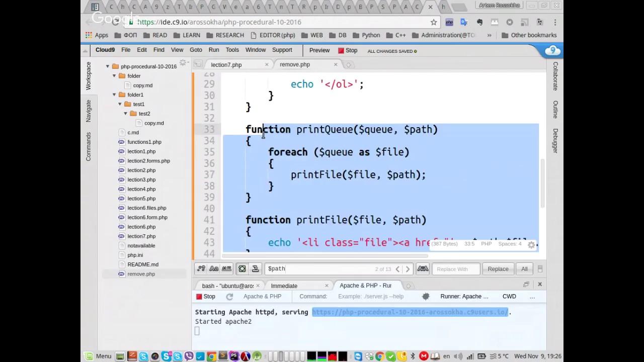Switch to lection7.php editor tab
Screen dimensions: 644x362
coord(226,65)
